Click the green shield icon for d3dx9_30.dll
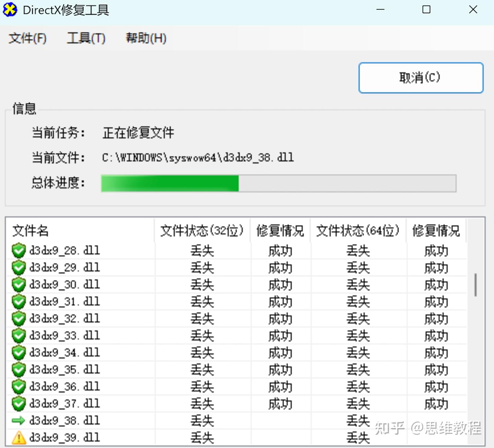Image resolution: width=494 pixels, height=448 pixels. [x=19, y=285]
